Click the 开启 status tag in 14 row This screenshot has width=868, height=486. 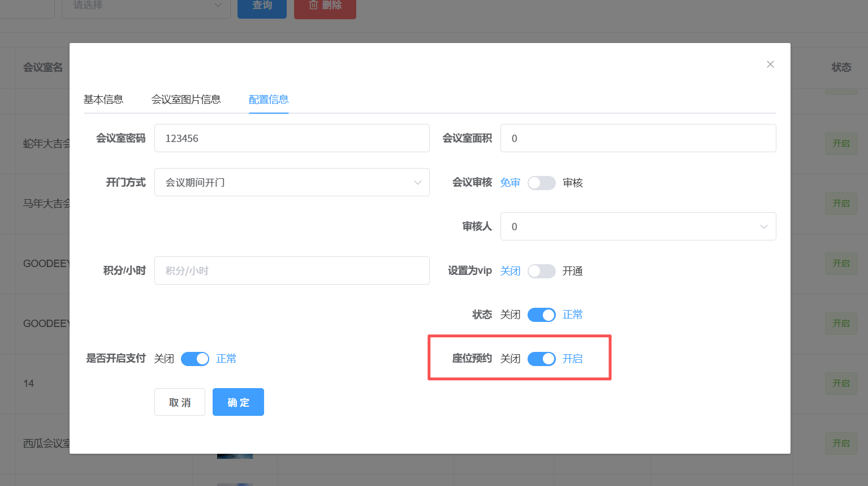(x=841, y=384)
